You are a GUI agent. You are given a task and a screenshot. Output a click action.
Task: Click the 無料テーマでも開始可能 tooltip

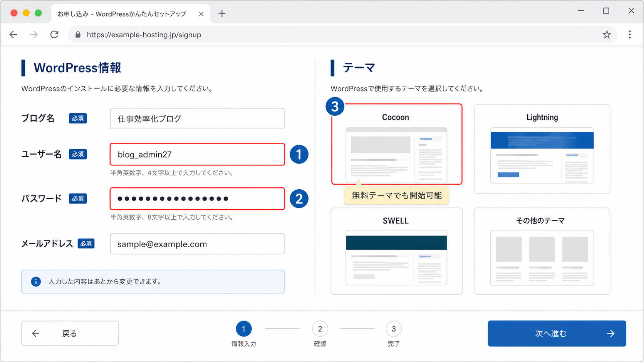click(397, 195)
